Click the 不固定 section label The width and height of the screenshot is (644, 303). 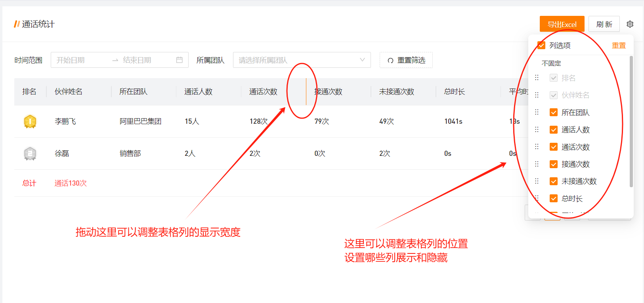click(x=551, y=63)
